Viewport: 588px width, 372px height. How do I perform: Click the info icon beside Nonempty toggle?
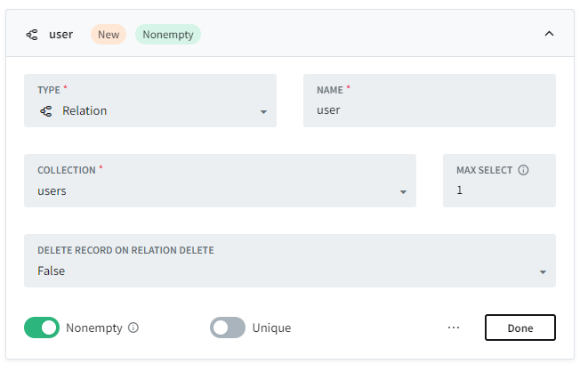tap(133, 328)
